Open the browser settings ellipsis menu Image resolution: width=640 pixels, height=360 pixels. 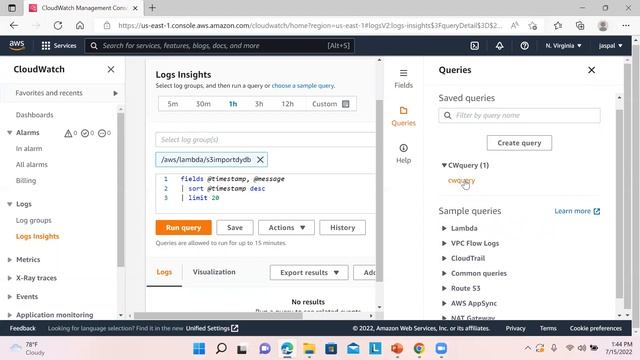[626, 25]
